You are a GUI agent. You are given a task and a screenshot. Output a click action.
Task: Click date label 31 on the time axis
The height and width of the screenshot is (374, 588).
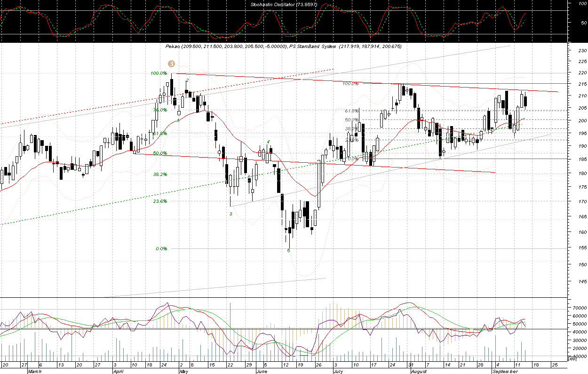(410, 365)
